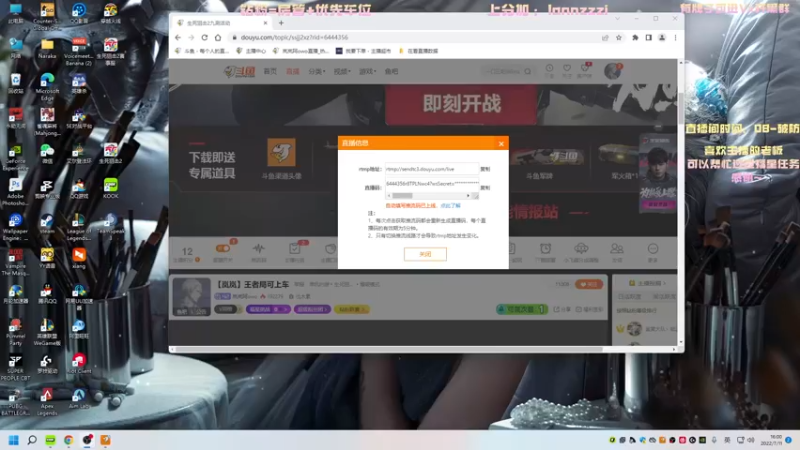Open the SUPER PEOPLE CBT desktop shortcut
The width and height of the screenshot is (800, 450).
coord(15,367)
